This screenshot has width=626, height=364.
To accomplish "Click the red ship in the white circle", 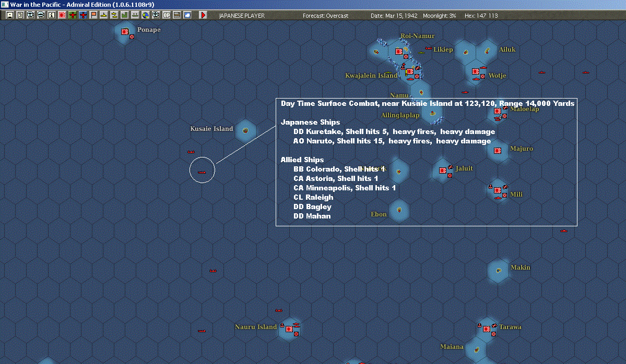I will (x=202, y=172).
